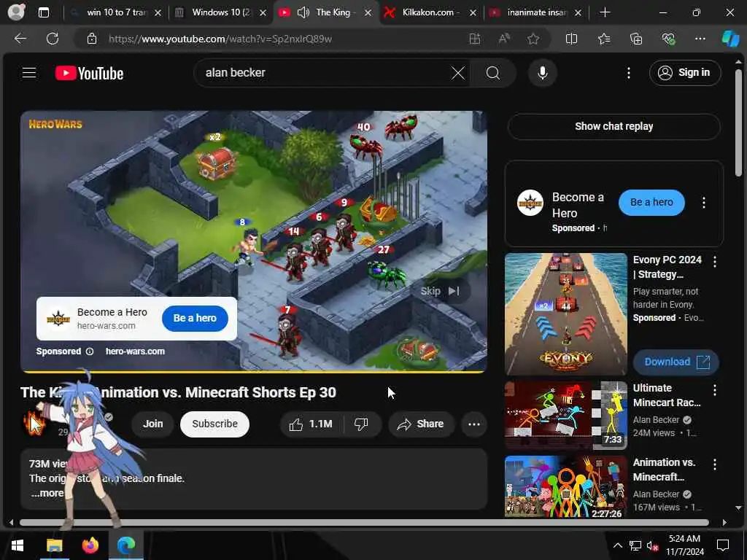This screenshot has width=747, height=560.
Task: Open the YouTube hamburger guide menu
Action: [x=29, y=73]
